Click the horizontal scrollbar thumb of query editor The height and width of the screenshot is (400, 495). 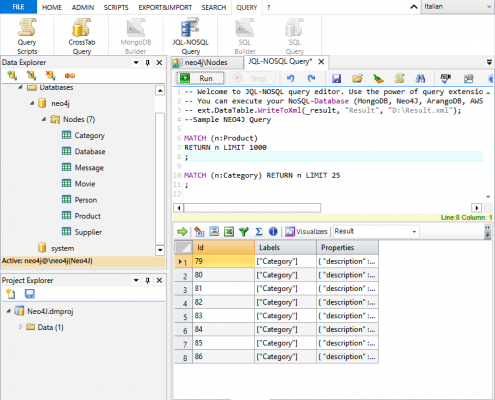(252, 208)
